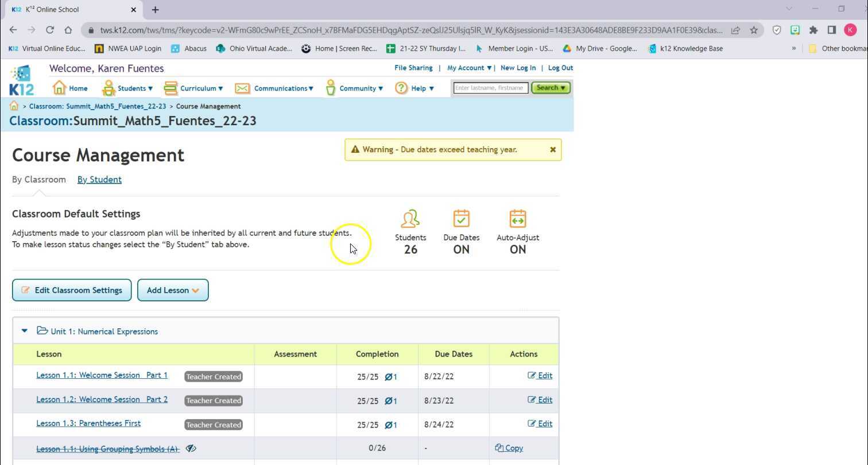Toggle the Due Dates ON setting

pyautogui.click(x=461, y=218)
